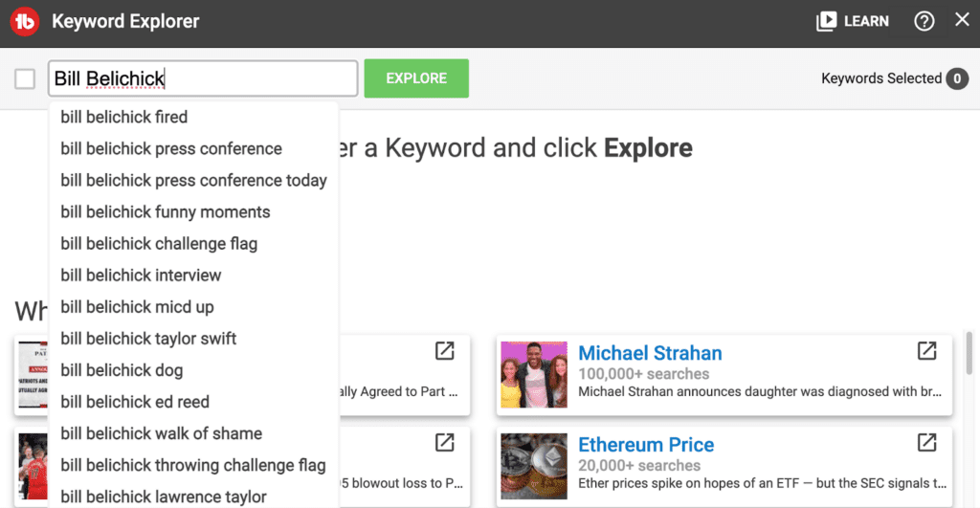The image size is (980, 508).
Task: Click 'Michael Strahan announces daughter' description
Action: pos(759,392)
